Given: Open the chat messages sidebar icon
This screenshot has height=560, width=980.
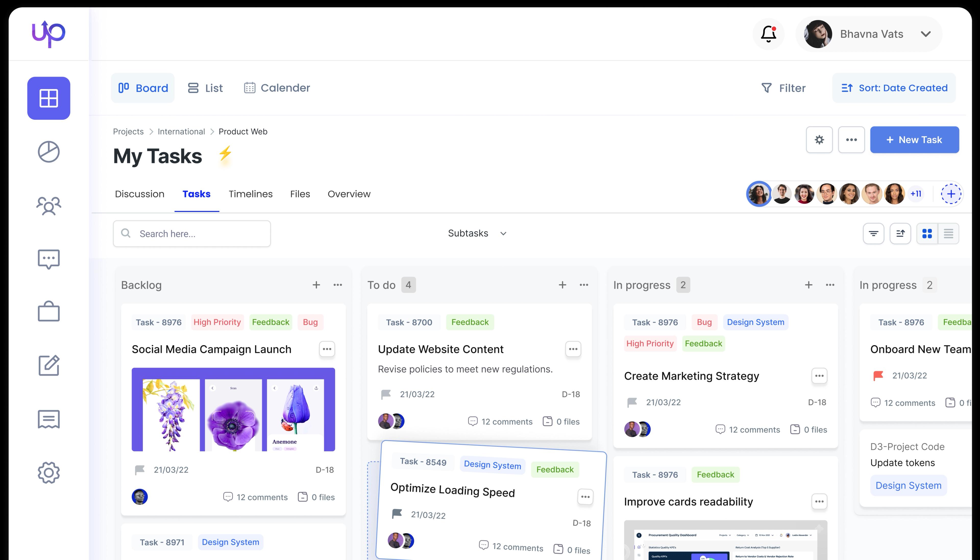Looking at the screenshot, I should coord(48,259).
